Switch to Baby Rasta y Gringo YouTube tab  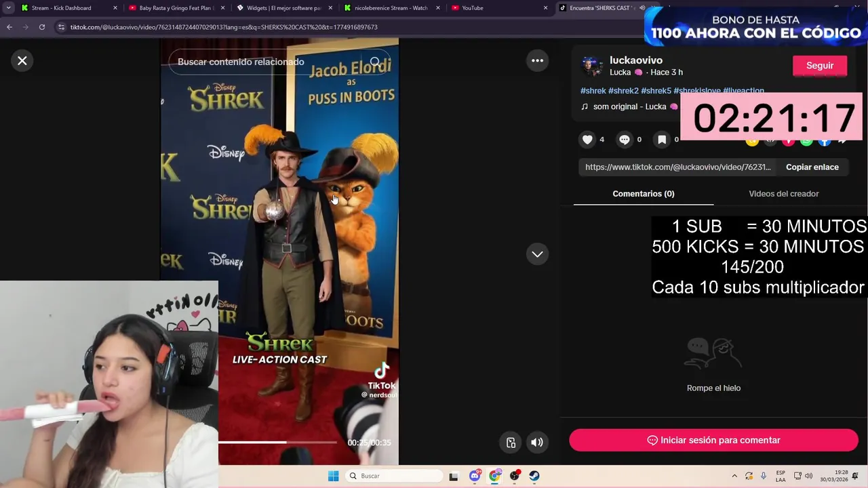coord(176,8)
